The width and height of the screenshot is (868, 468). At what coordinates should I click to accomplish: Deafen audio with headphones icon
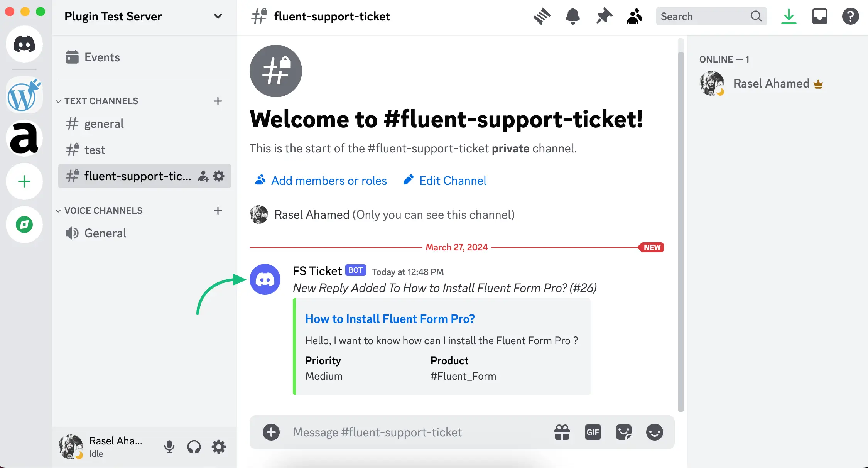click(194, 446)
